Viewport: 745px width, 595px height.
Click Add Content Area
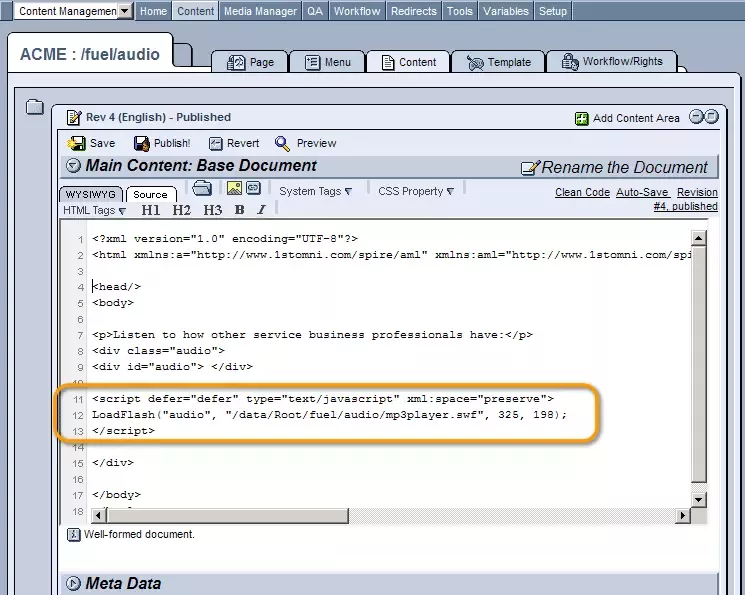click(x=636, y=118)
